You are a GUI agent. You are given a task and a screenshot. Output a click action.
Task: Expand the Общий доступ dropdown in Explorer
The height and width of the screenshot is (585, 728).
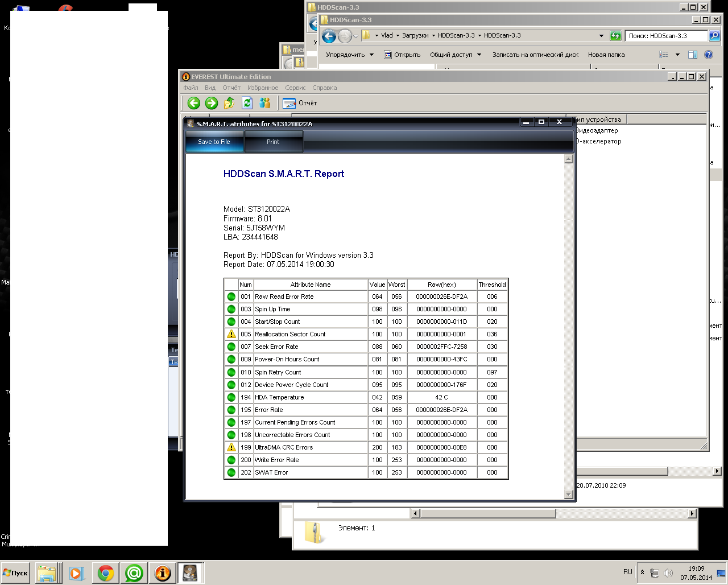coord(456,55)
